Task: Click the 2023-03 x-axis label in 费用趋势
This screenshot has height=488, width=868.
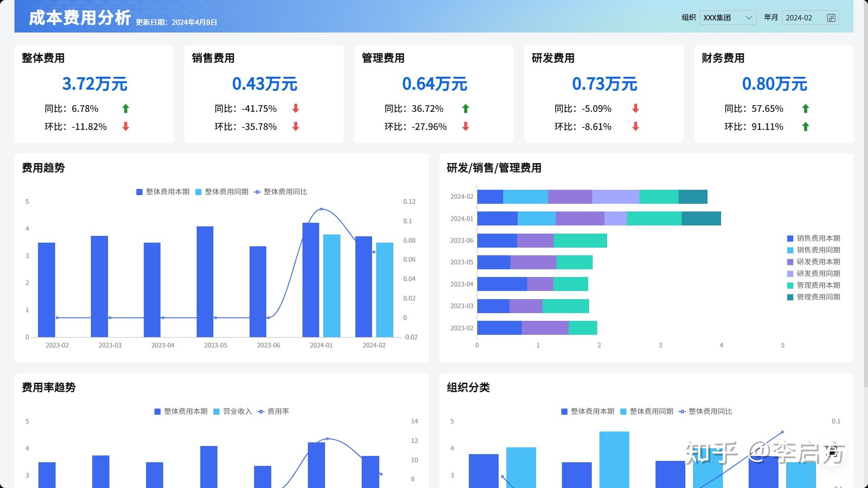Action: [110, 345]
